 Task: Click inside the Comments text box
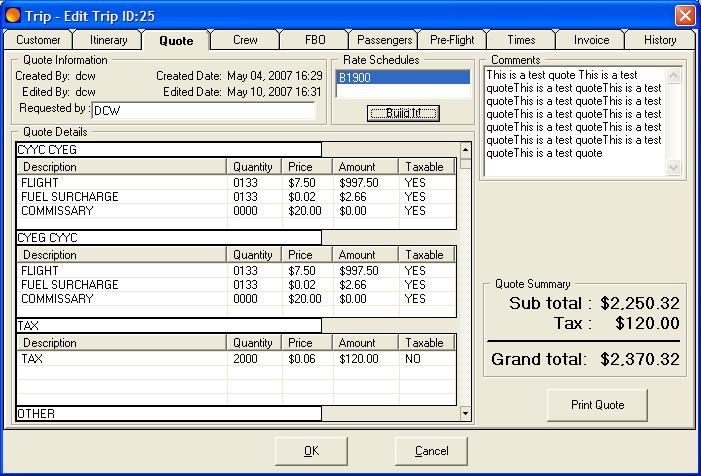click(574, 122)
